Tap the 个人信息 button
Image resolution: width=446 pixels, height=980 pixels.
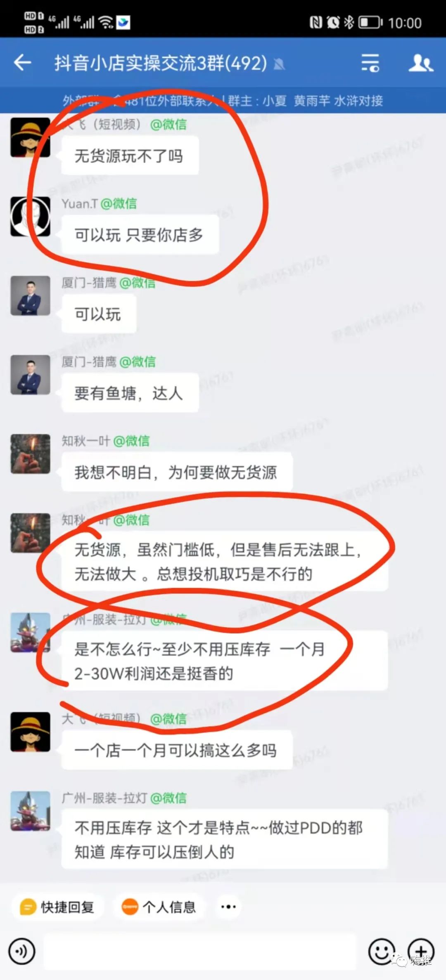click(159, 907)
